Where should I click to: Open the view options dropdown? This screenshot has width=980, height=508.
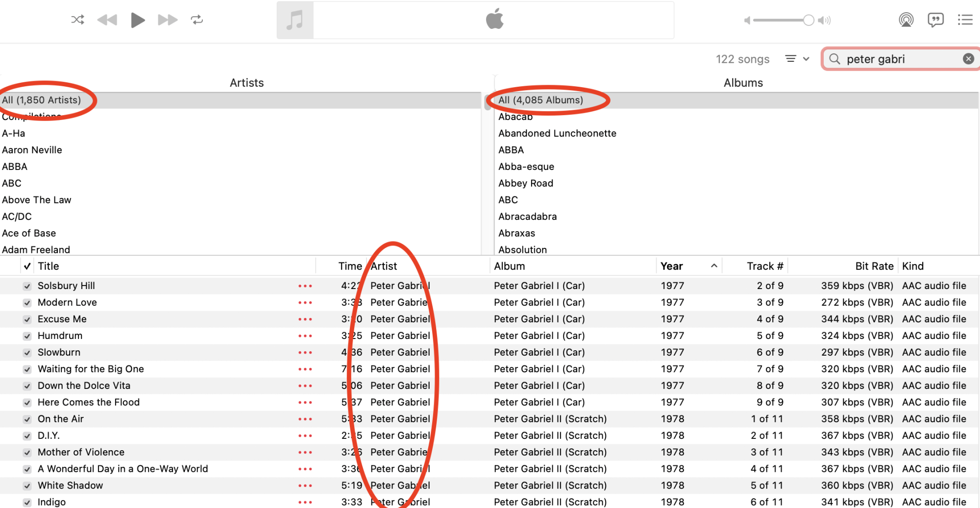coord(797,59)
